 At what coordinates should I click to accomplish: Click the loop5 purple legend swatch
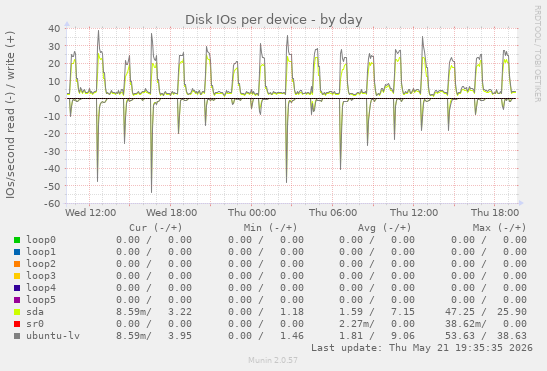[17, 300]
